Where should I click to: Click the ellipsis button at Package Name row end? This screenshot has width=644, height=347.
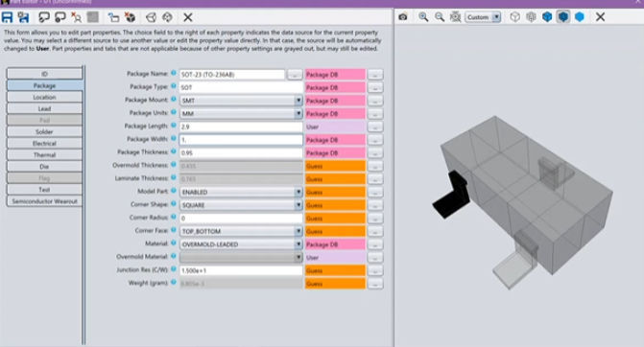point(375,75)
